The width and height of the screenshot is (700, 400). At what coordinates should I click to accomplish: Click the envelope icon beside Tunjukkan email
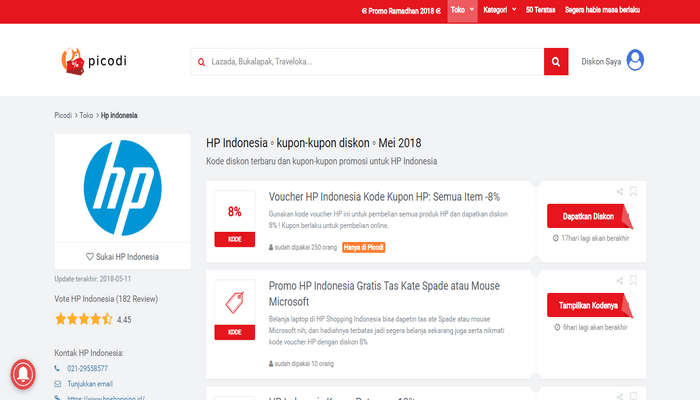pos(58,384)
